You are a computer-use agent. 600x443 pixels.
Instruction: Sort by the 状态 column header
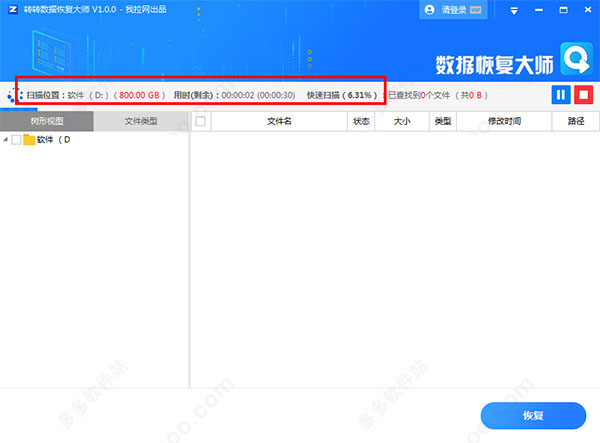[x=361, y=121]
